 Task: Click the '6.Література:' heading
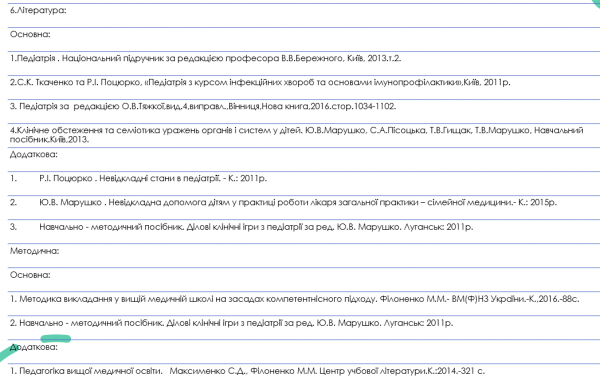coord(38,10)
